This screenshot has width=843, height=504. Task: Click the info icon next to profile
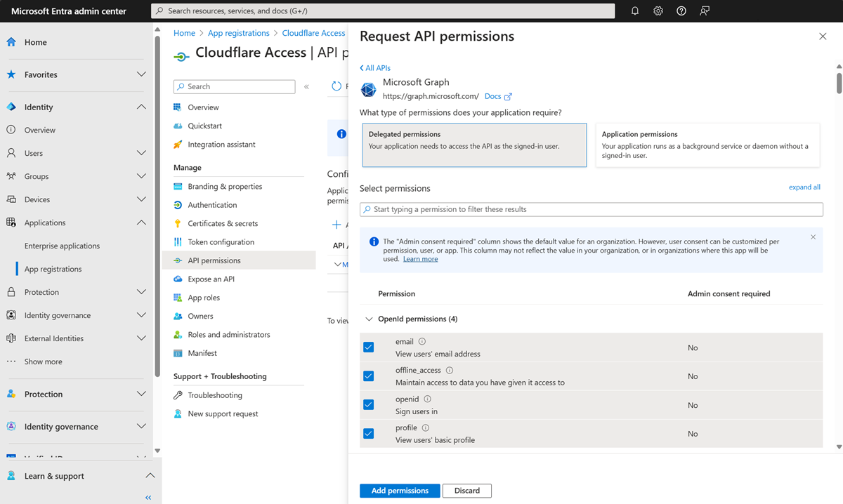(426, 428)
